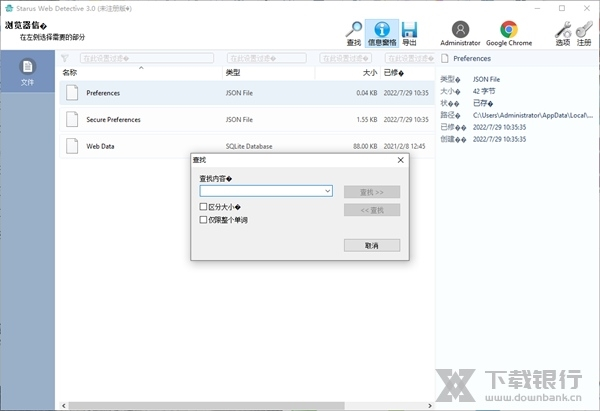This screenshot has height=411, width=600.
Task: Click the size column filter field
Action: coord(346,58)
